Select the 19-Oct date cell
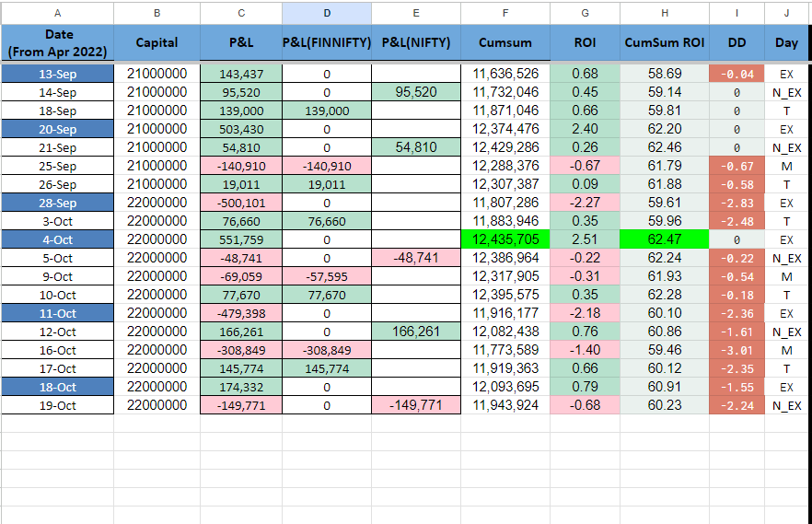 point(57,405)
